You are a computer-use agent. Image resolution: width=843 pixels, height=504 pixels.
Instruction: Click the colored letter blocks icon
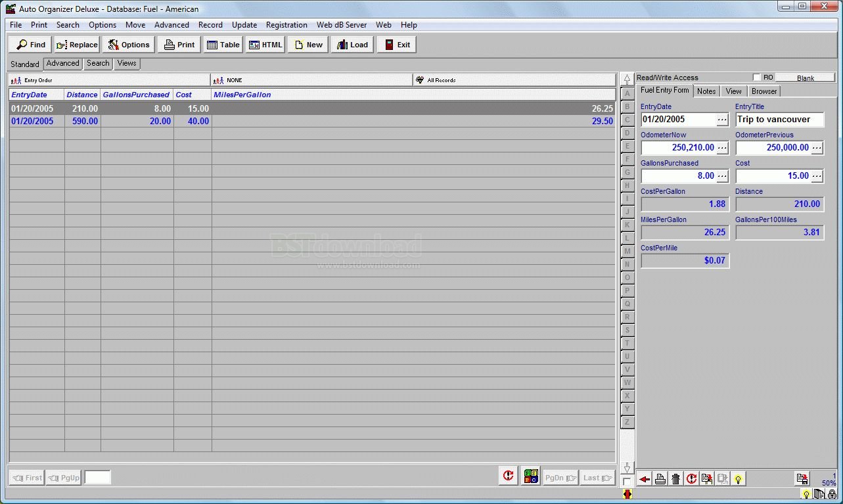click(531, 476)
